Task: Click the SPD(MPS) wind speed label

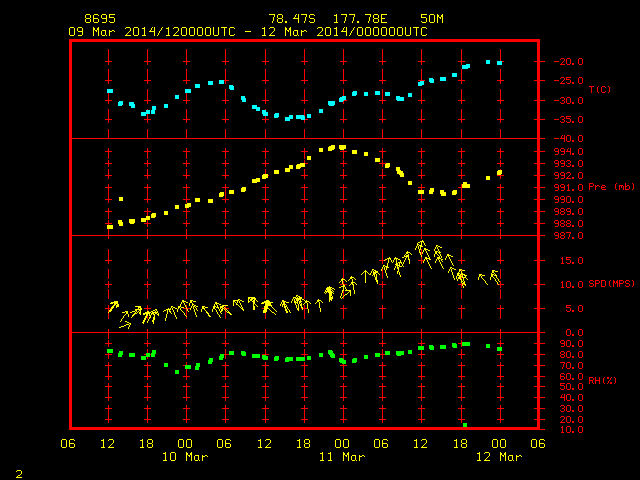Action: [611, 284]
